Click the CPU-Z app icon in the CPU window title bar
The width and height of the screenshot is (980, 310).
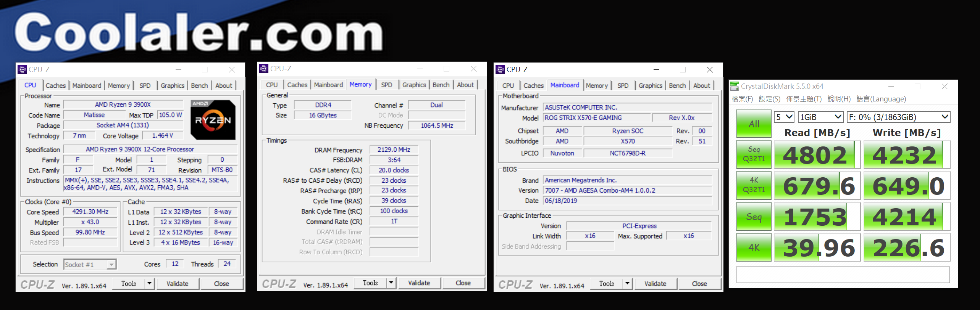[22, 69]
